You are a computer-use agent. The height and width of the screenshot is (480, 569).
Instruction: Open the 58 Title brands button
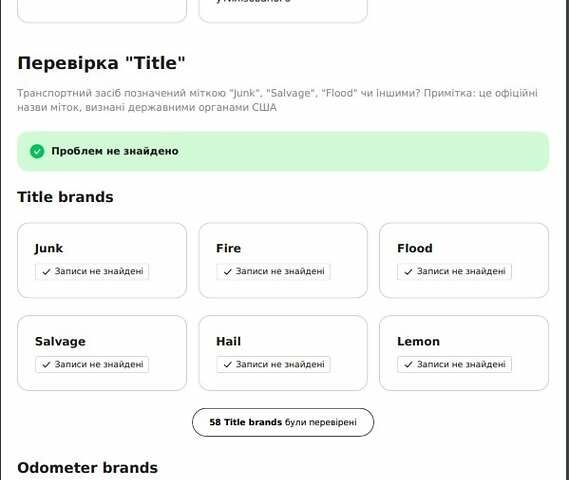tap(283, 422)
